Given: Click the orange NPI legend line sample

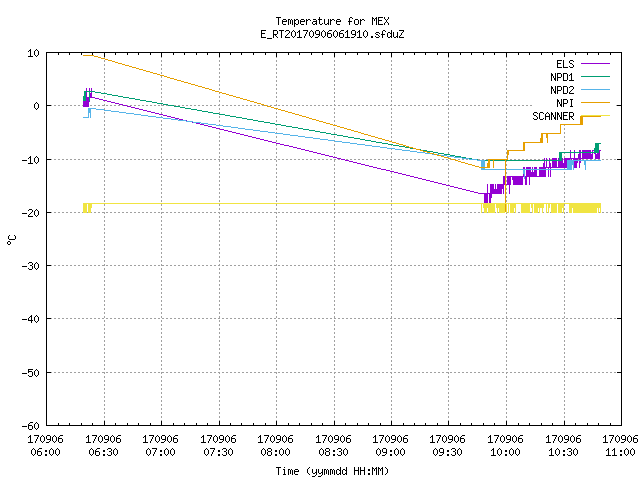Looking at the screenshot, I should [595, 103].
